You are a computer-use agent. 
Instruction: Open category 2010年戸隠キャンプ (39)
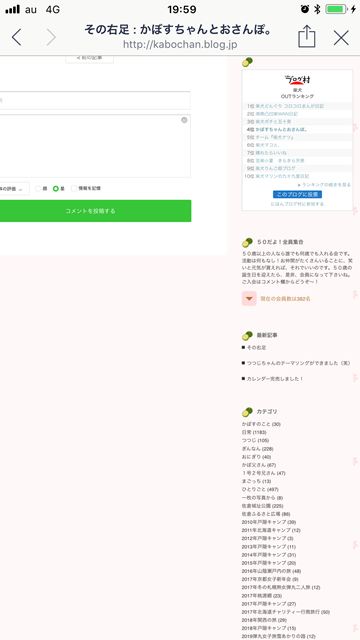269,522
